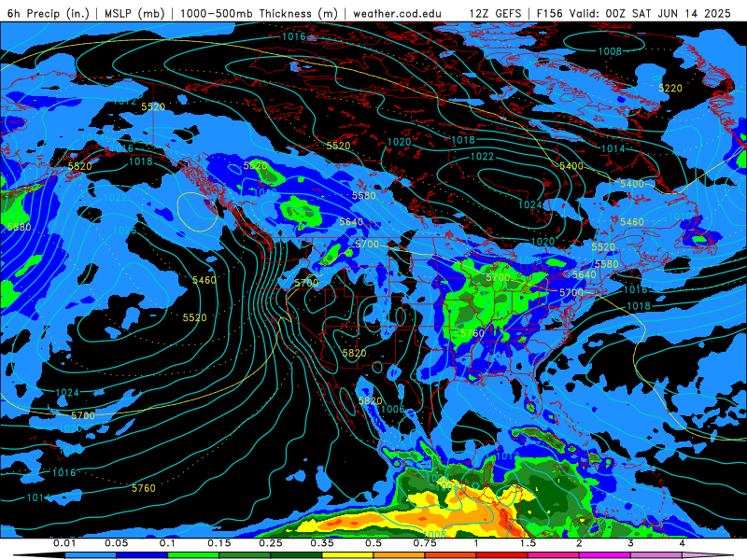747x560 pixels.
Task: Click the dark green 0.25-0.35 legend swatch
Action: click(296, 555)
